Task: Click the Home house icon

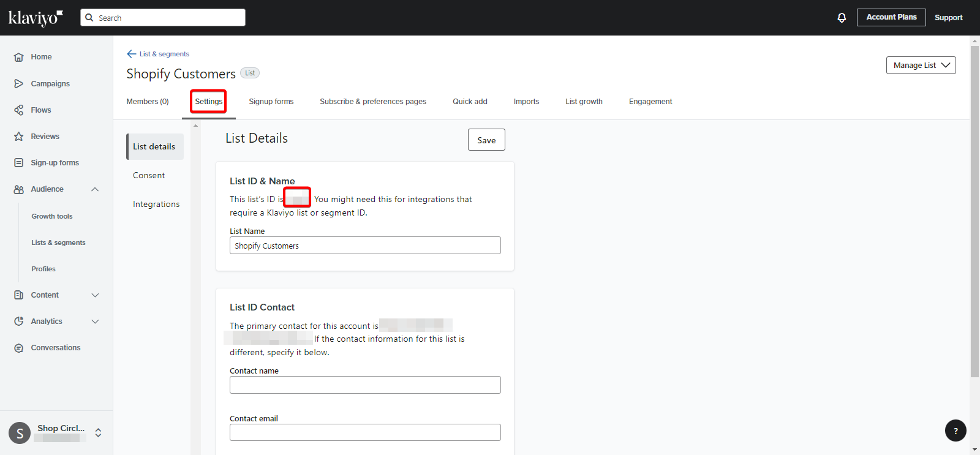Action: 19,57
